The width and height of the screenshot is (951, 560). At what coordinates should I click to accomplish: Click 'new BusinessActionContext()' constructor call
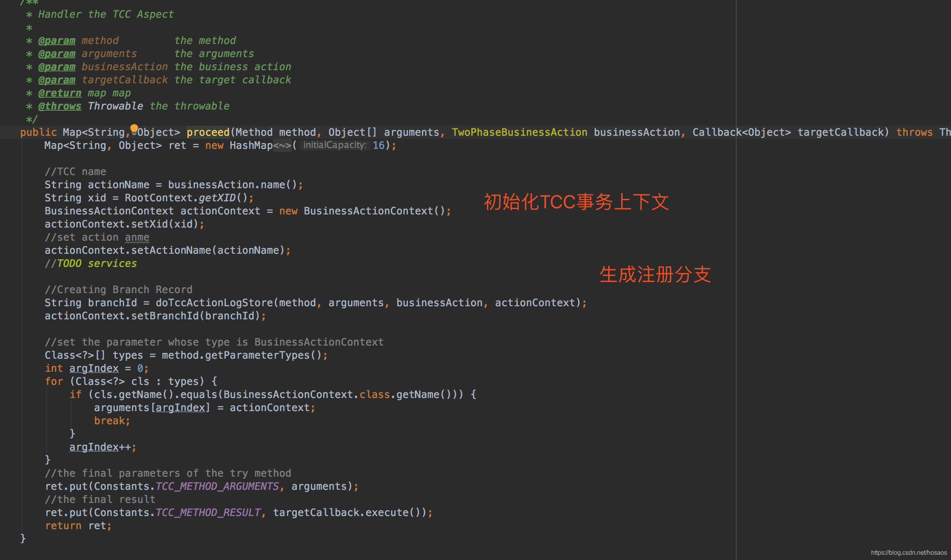click(x=362, y=211)
